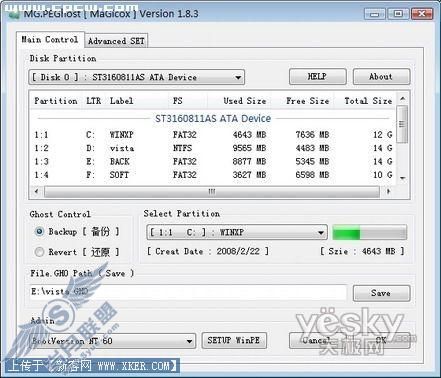This screenshot has width=441, height=378.
Task: Select the Revert radio button
Action: click(39, 252)
